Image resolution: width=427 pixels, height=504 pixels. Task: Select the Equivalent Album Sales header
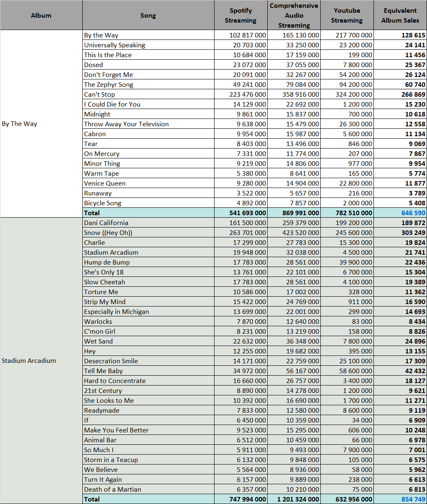click(x=400, y=15)
